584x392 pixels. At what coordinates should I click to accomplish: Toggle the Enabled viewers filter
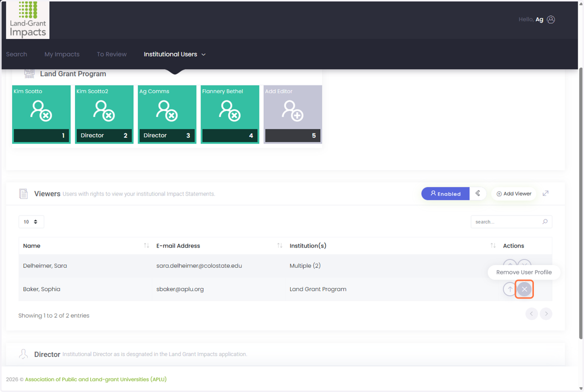pos(445,194)
